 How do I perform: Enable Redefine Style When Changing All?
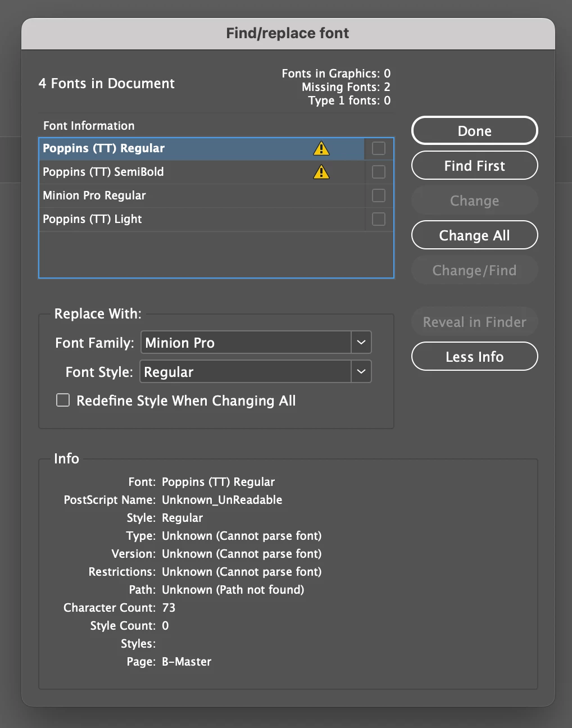pyautogui.click(x=63, y=400)
